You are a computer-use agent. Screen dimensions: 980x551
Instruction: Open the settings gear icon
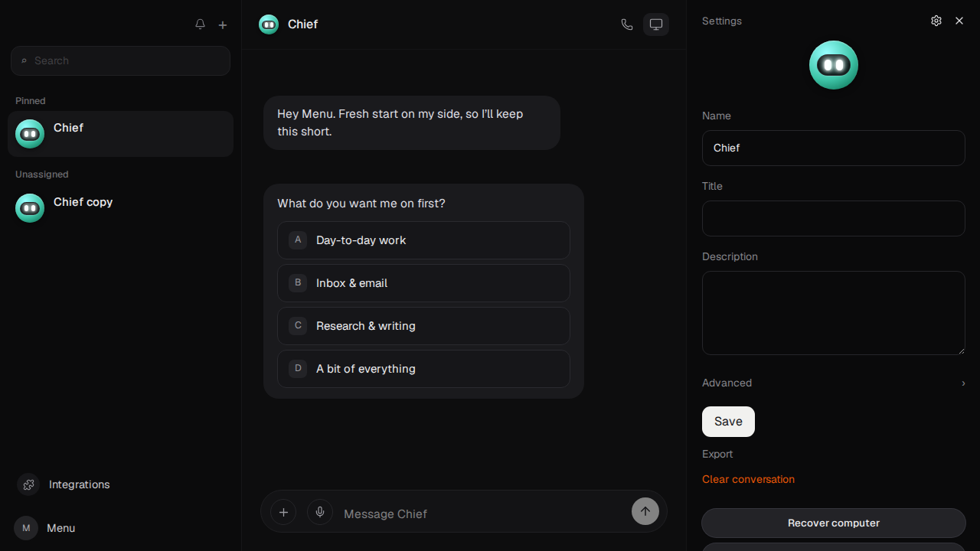tap(936, 21)
